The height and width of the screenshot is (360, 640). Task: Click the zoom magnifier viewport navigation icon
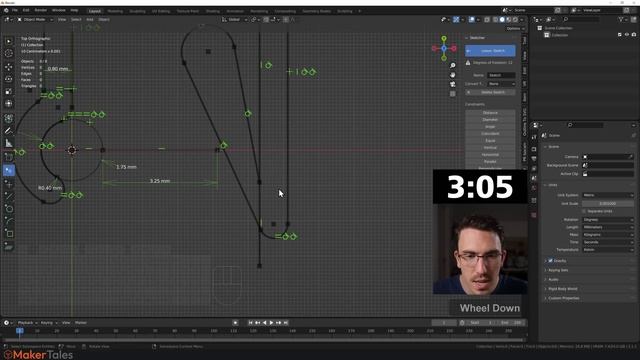click(453, 66)
